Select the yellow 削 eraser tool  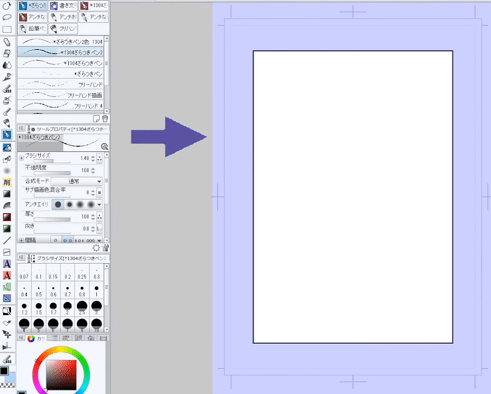(x=7, y=182)
